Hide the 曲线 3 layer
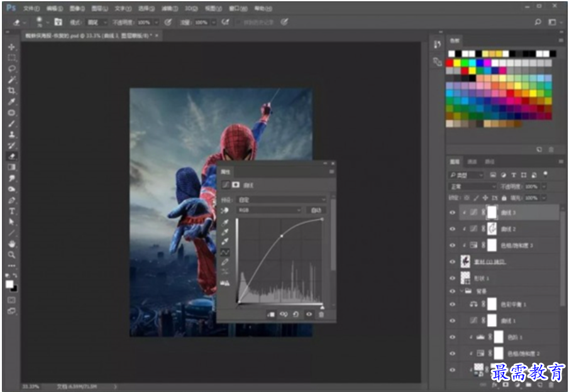This screenshot has height=392, width=569. point(452,213)
